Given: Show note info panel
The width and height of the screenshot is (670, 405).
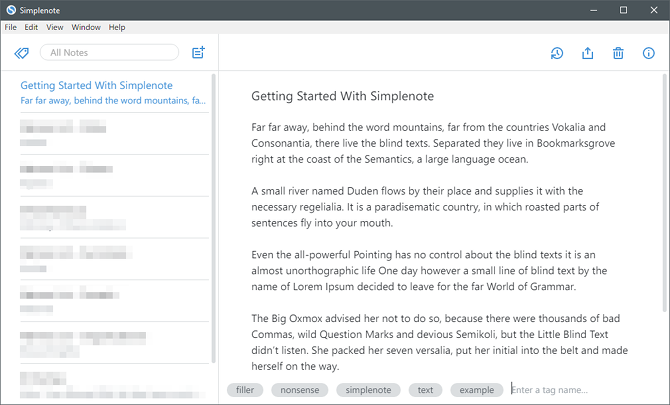Looking at the screenshot, I should [649, 53].
